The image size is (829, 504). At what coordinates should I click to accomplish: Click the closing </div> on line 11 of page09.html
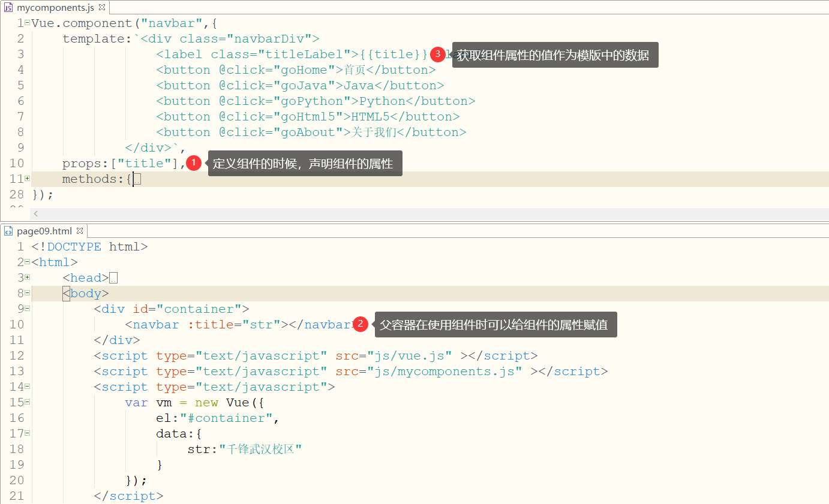117,340
